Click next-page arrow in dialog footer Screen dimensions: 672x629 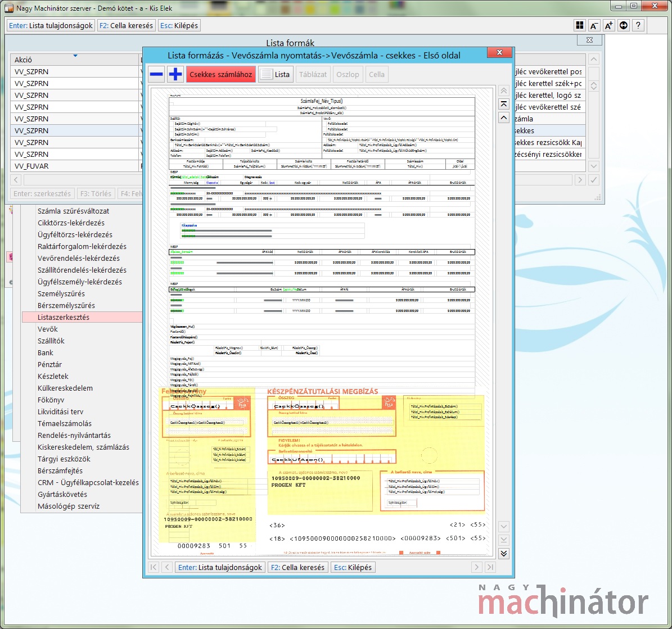tap(476, 567)
